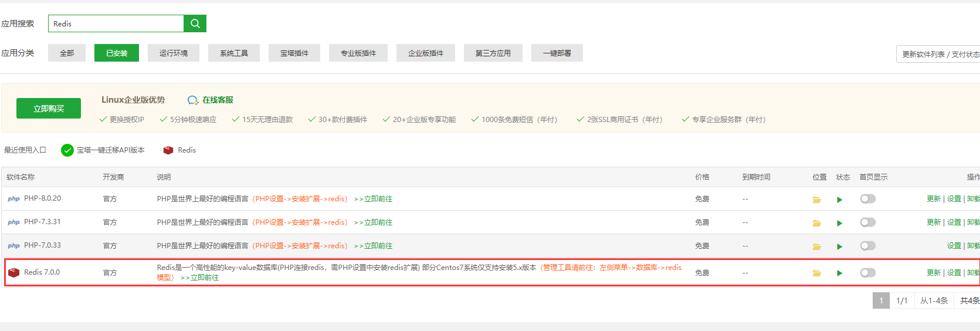
Task: Click 设置 for PHP-7.3.31
Action: [954, 222]
